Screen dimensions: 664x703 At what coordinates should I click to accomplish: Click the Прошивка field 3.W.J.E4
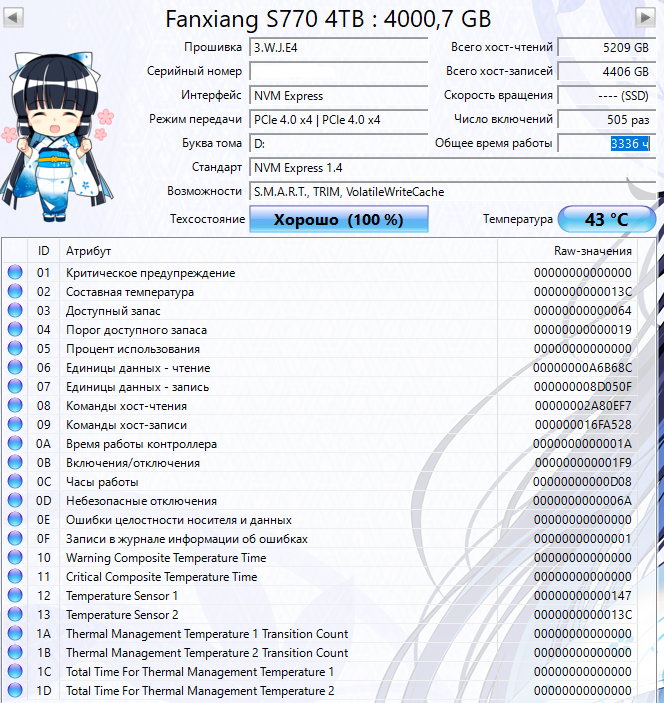point(339,48)
